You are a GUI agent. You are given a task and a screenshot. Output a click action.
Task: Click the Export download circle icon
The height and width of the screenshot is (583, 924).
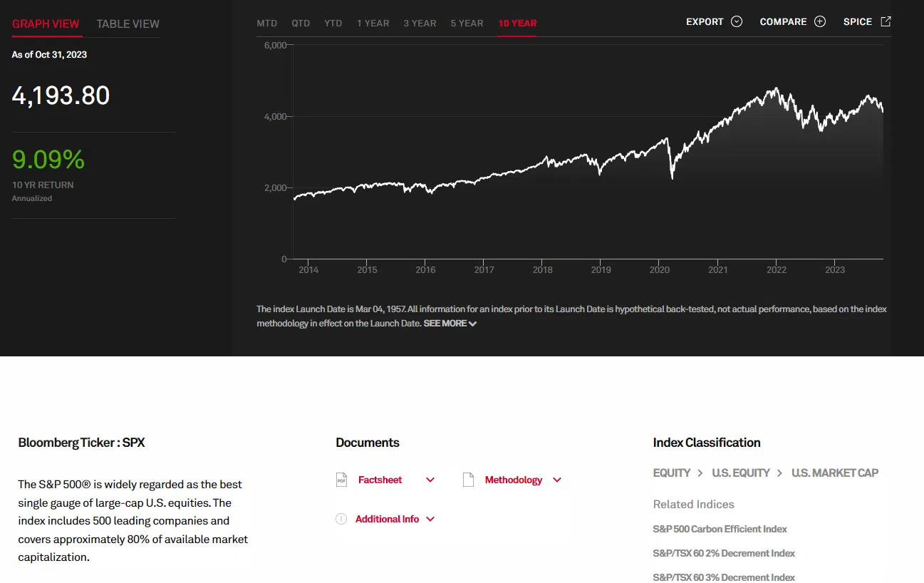tap(737, 21)
